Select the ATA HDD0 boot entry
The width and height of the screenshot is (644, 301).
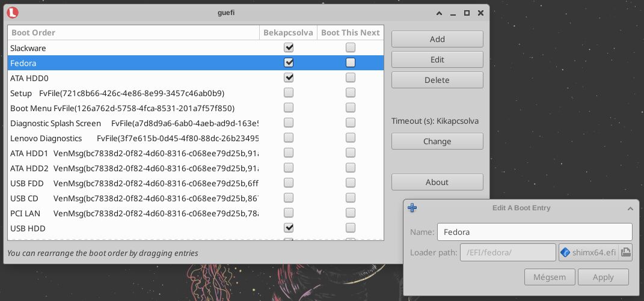pyautogui.click(x=195, y=78)
